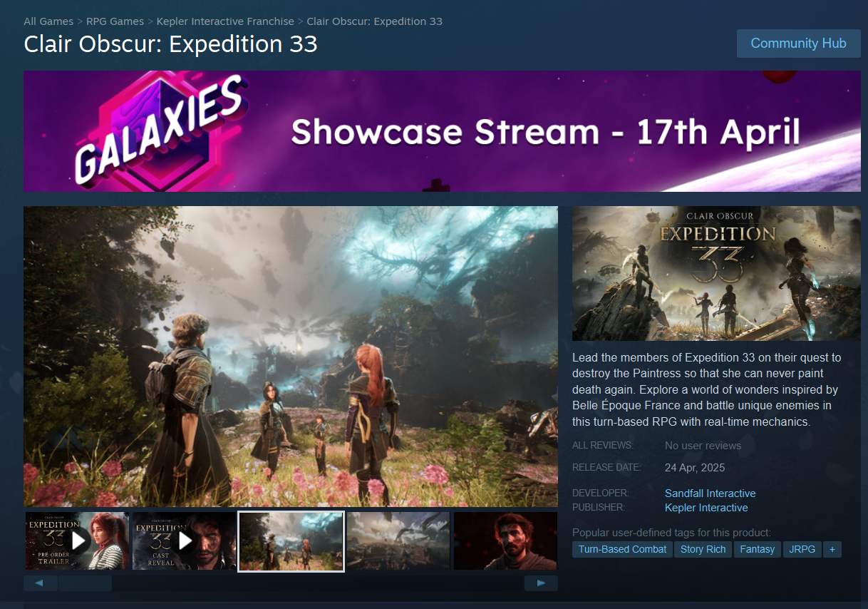Click the 'PUBLISHER:' label
This screenshot has height=609, width=868.
pyautogui.click(x=599, y=507)
